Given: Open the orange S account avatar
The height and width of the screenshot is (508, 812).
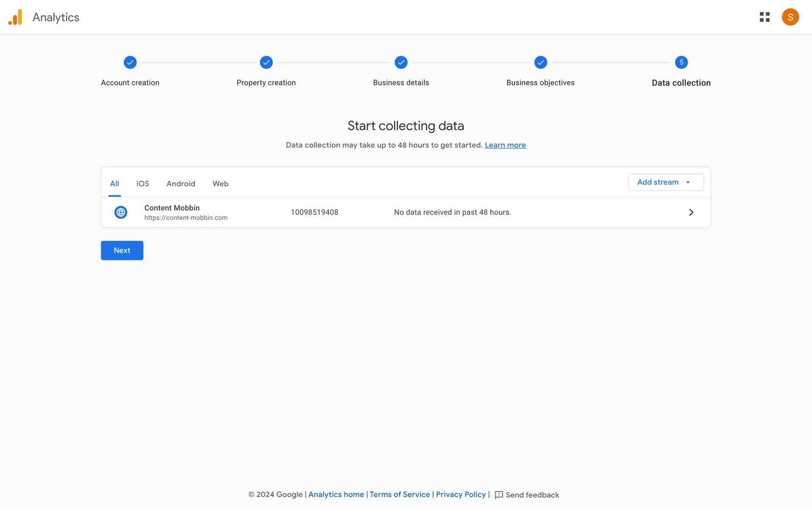Looking at the screenshot, I should click(x=790, y=17).
